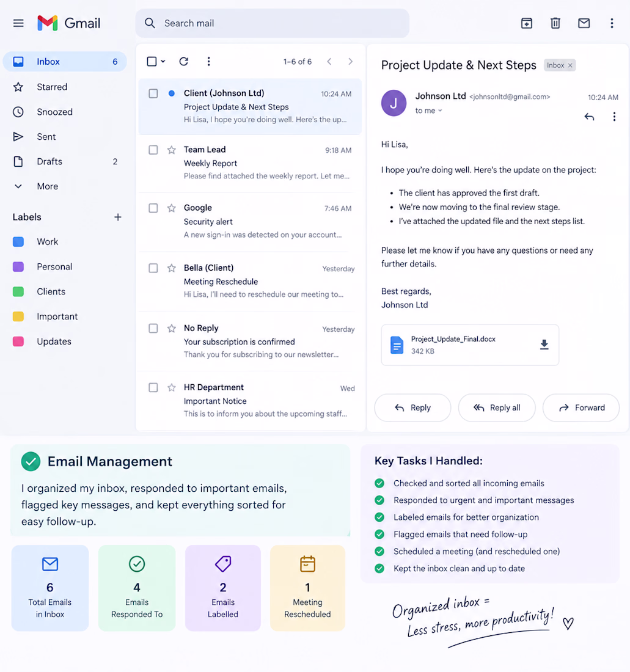
Task: Open the Drafts folder
Action: (65, 161)
